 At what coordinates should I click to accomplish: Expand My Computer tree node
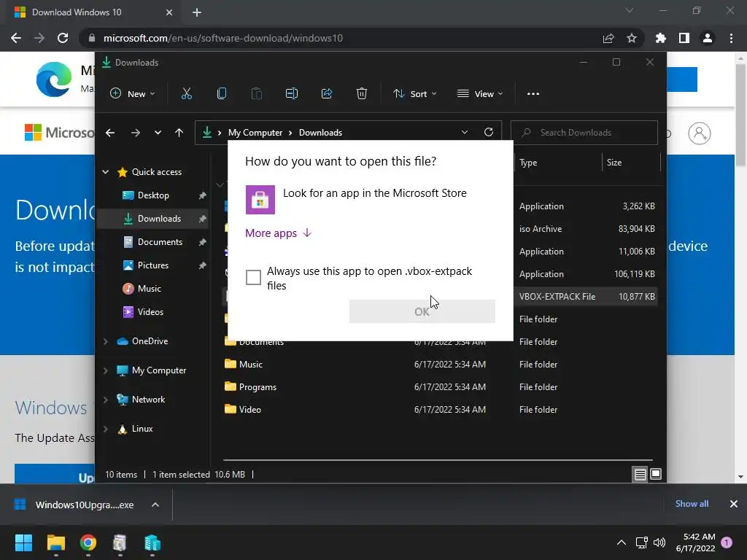[105, 370]
